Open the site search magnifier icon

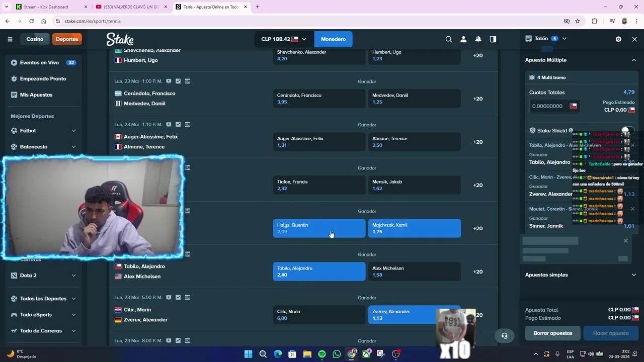pos(449,39)
